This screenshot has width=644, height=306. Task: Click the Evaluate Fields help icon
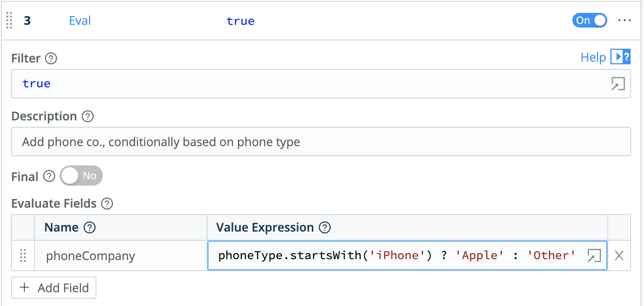(107, 204)
